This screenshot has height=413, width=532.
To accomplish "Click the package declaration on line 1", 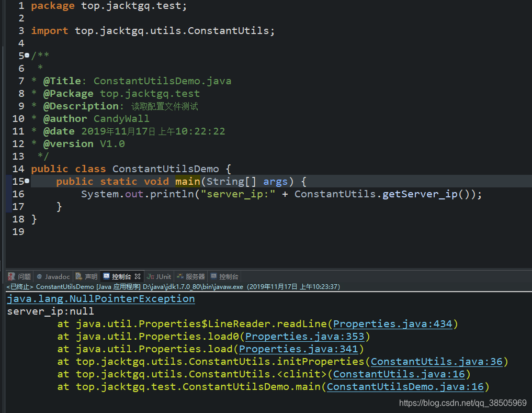I will (x=109, y=6).
